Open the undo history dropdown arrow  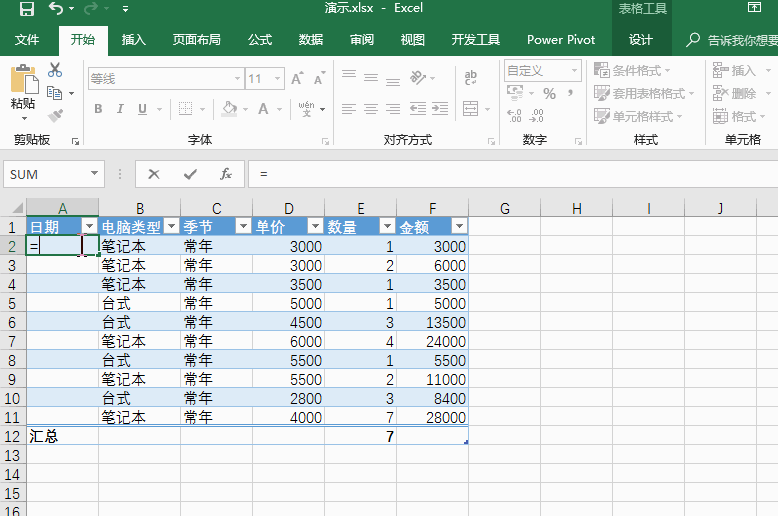coord(72,9)
